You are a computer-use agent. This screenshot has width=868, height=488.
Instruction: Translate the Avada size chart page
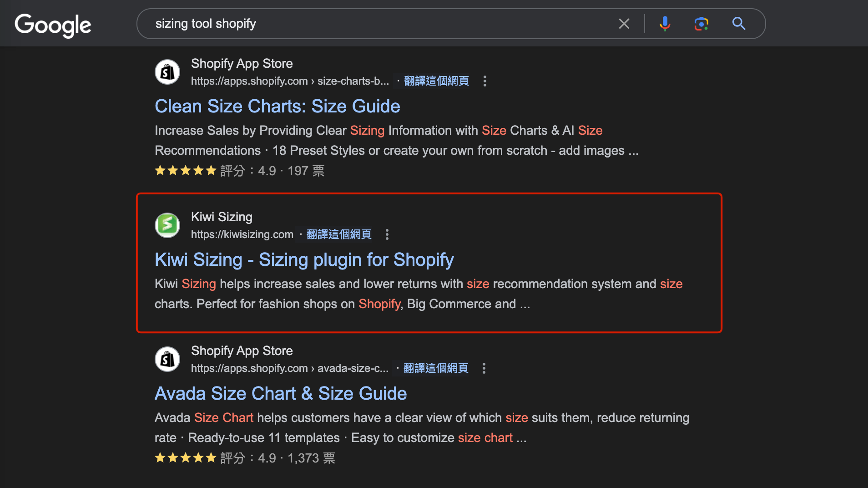point(436,368)
